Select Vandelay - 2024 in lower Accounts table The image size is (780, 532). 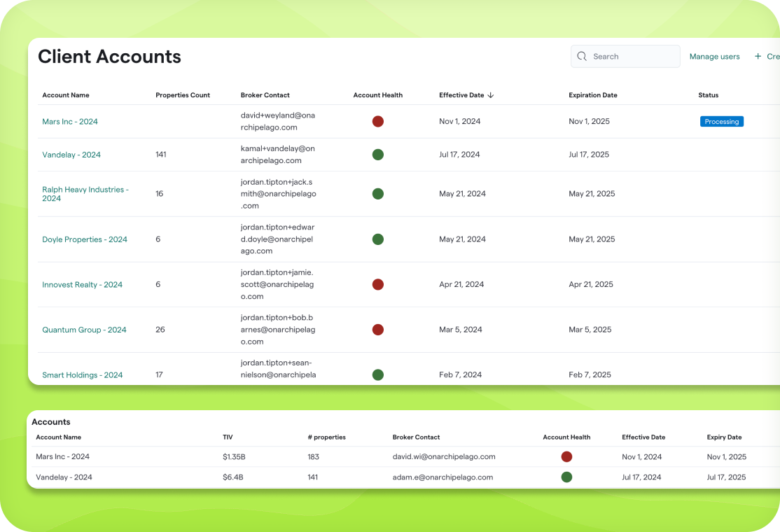click(x=64, y=477)
